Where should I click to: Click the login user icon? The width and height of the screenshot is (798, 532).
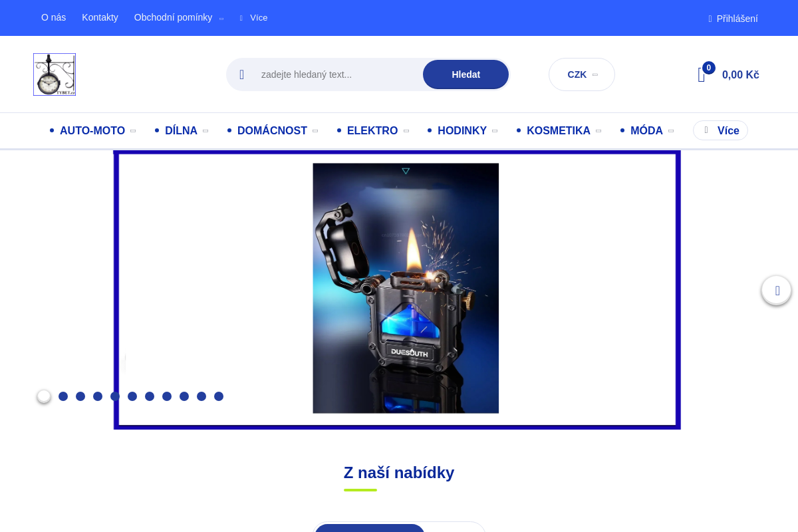pyautogui.click(x=710, y=19)
